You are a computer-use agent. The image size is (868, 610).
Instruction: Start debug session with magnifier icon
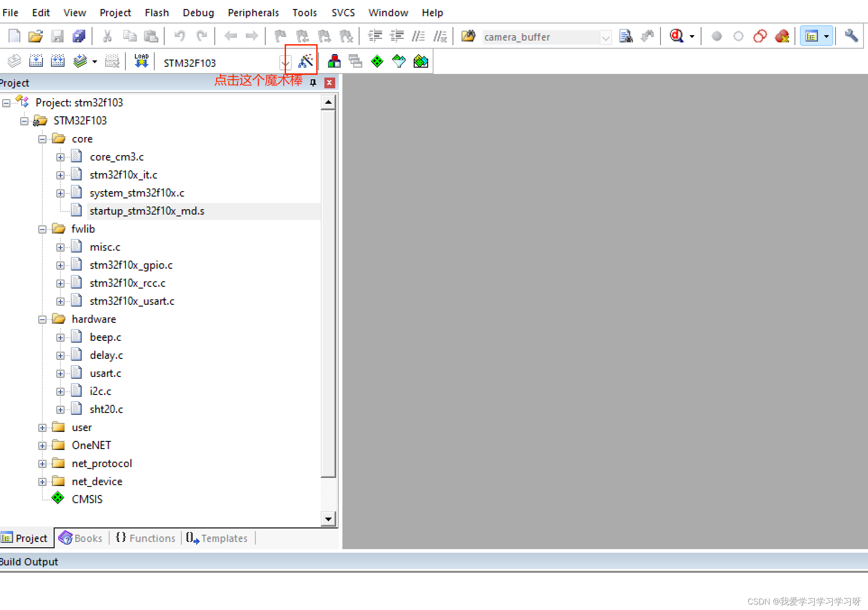[x=676, y=36]
